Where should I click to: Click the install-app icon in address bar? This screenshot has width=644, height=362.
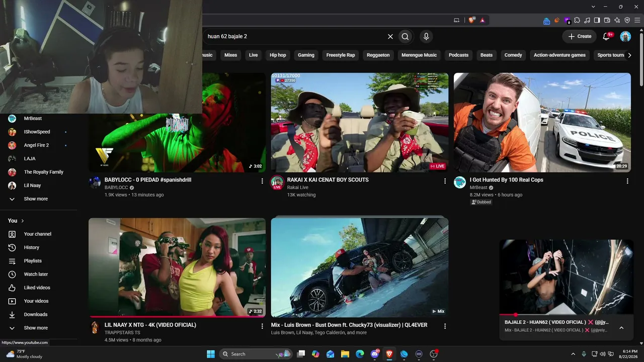tap(456, 20)
